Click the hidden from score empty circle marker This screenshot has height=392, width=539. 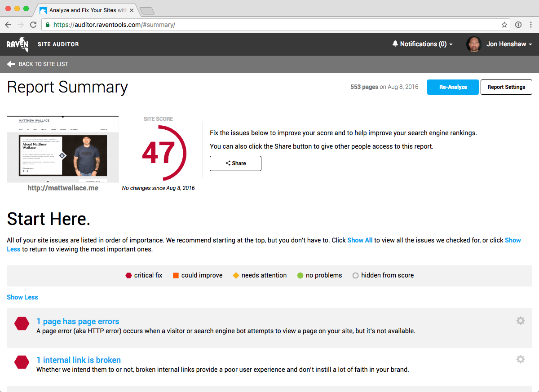pos(355,275)
